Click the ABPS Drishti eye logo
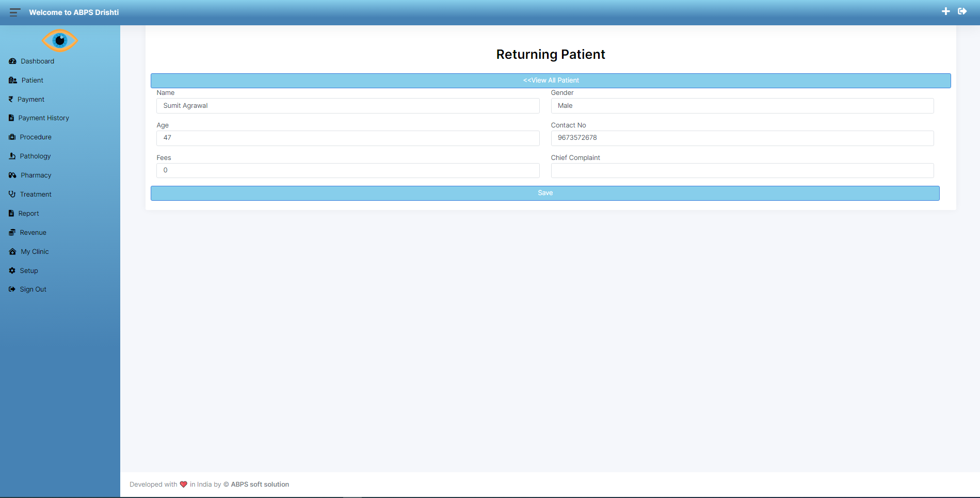The height and width of the screenshot is (498, 980). click(60, 40)
